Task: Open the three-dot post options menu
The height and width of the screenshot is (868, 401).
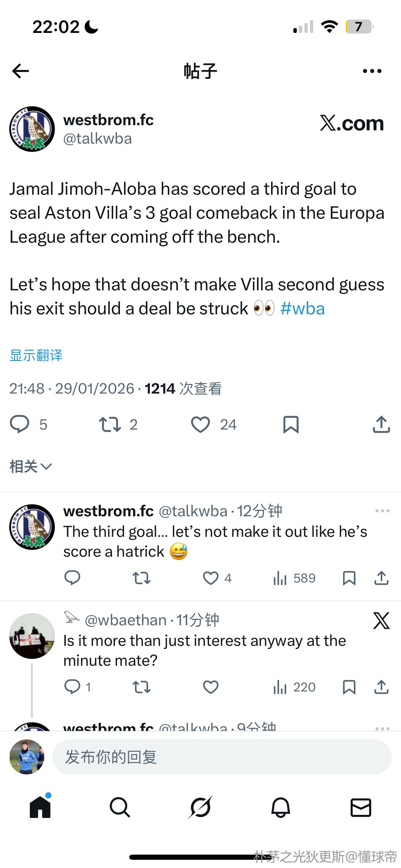Action: 372,71
